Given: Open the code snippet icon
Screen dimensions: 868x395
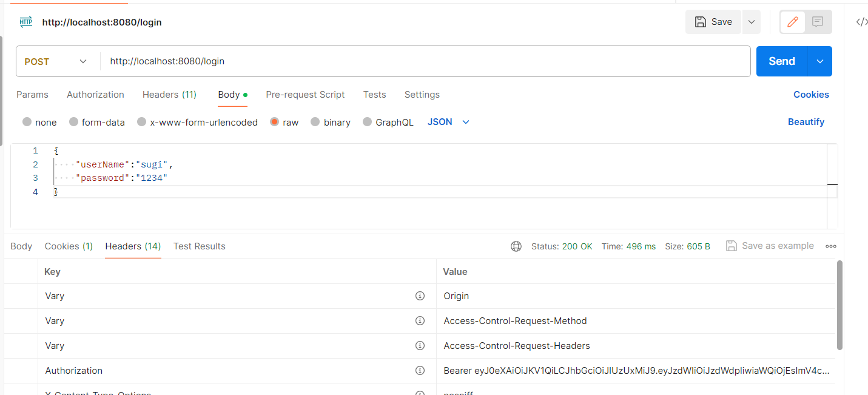Looking at the screenshot, I should click(861, 22).
